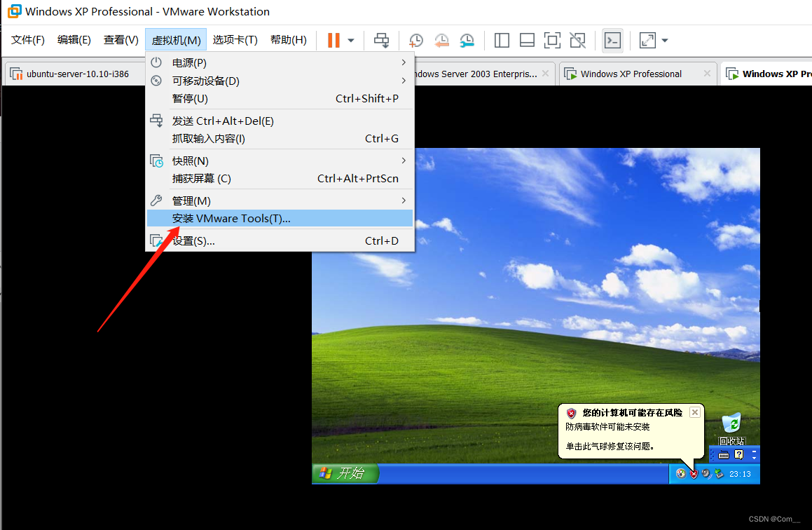This screenshot has height=530, width=812.
Task: Click the stretch guest display icon
Action: click(648, 41)
